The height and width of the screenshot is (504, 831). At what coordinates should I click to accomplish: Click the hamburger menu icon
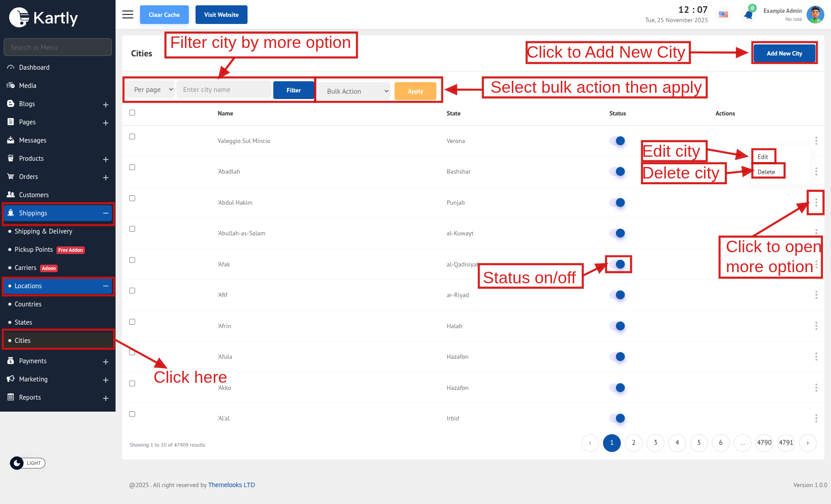[128, 15]
